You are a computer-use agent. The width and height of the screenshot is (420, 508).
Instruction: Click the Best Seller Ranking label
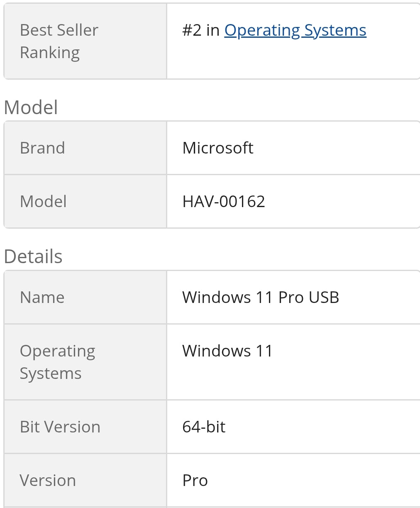59,42
